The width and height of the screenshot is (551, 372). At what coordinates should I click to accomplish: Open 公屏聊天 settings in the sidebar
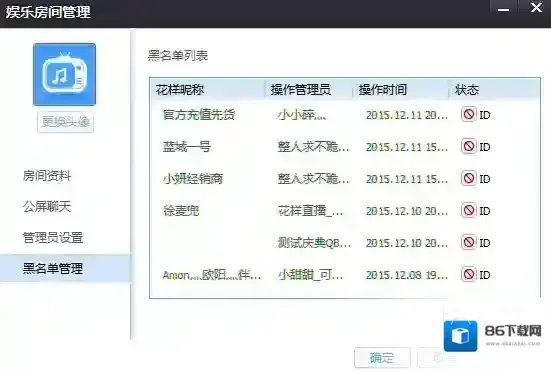click(x=47, y=206)
